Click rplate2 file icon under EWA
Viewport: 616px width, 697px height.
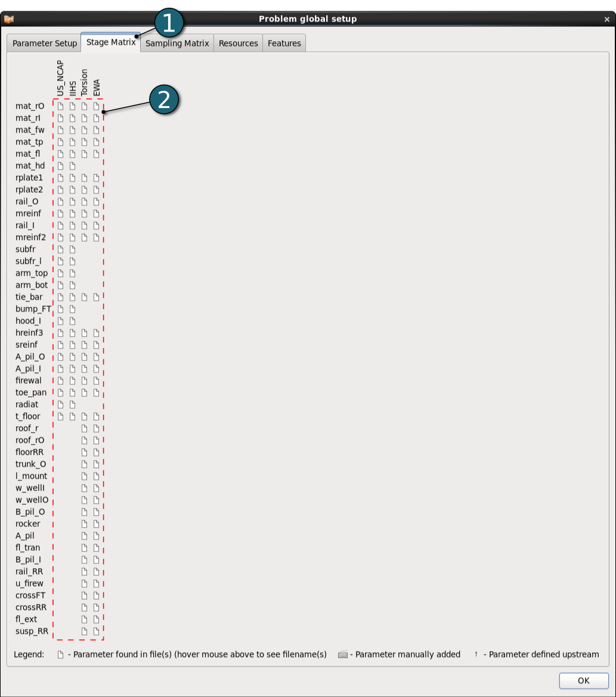click(x=97, y=190)
